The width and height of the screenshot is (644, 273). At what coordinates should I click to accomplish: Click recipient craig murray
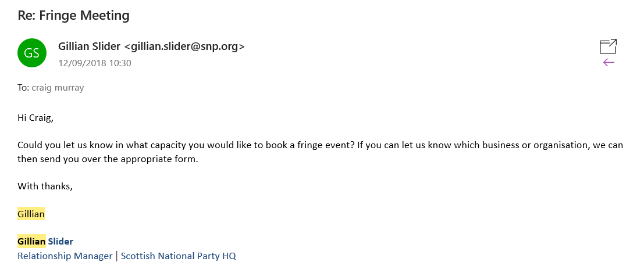pyautogui.click(x=58, y=88)
